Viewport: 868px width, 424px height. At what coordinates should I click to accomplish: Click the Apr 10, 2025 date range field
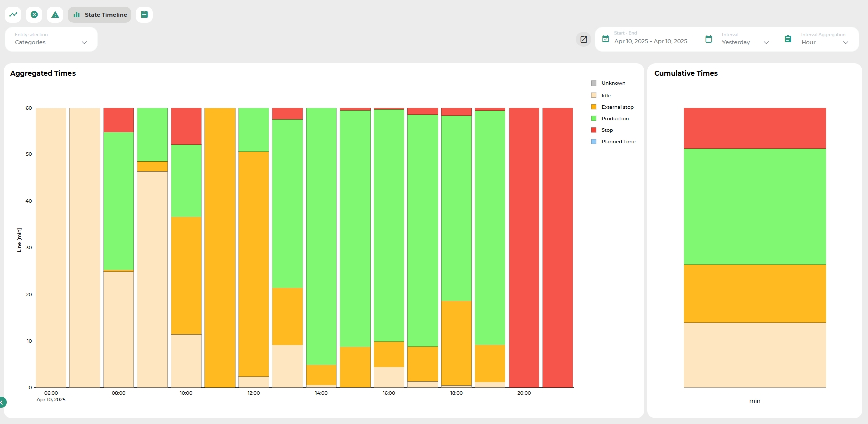tap(650, 41)
